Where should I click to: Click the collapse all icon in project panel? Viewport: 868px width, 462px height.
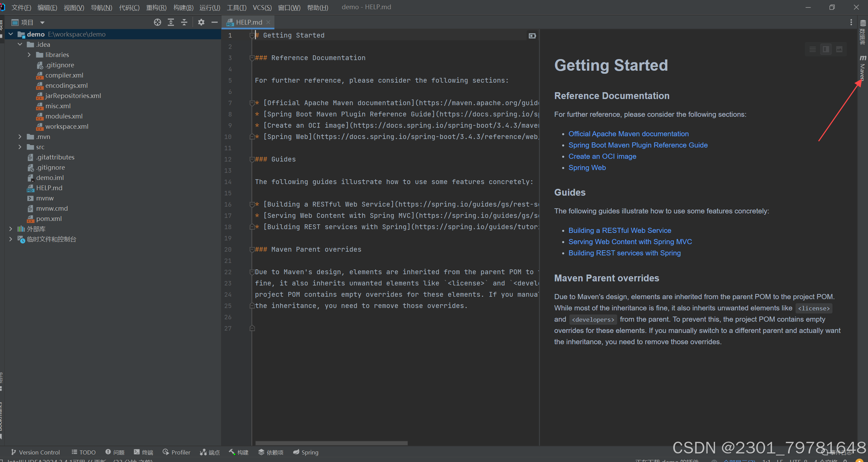coord(184,23)
